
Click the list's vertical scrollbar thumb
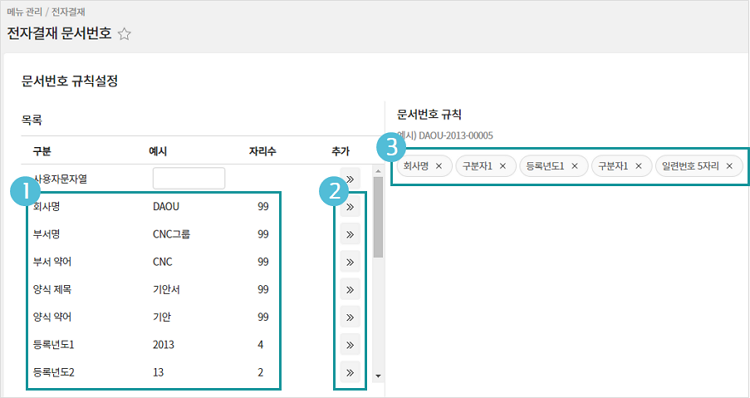click(378, 217)
